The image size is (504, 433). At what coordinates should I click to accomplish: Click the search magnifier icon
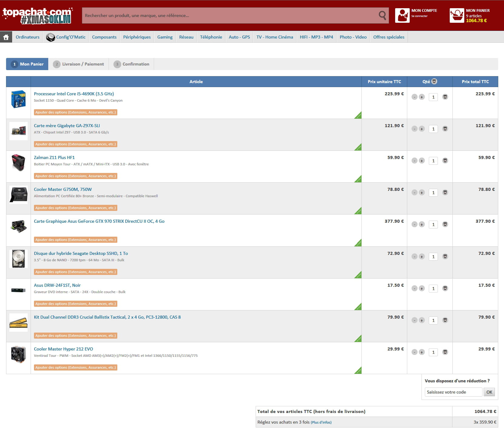click(x=382, y=15)
